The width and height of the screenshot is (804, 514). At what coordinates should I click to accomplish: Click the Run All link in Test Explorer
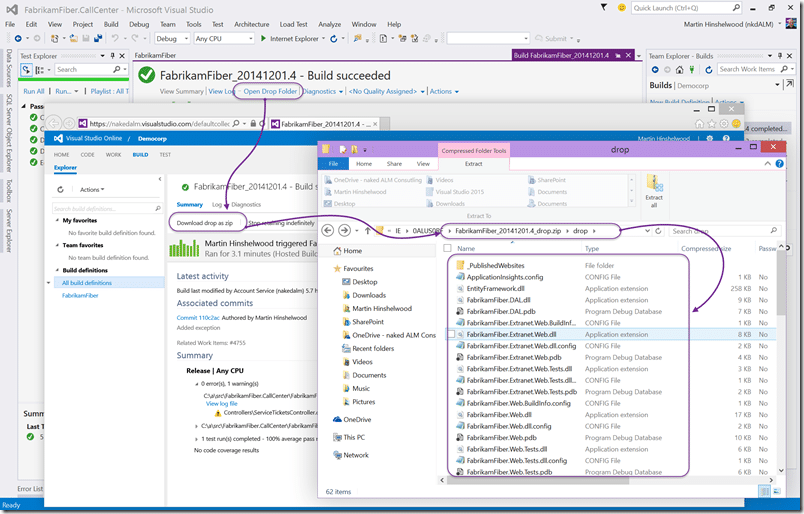tap(34, 91)
